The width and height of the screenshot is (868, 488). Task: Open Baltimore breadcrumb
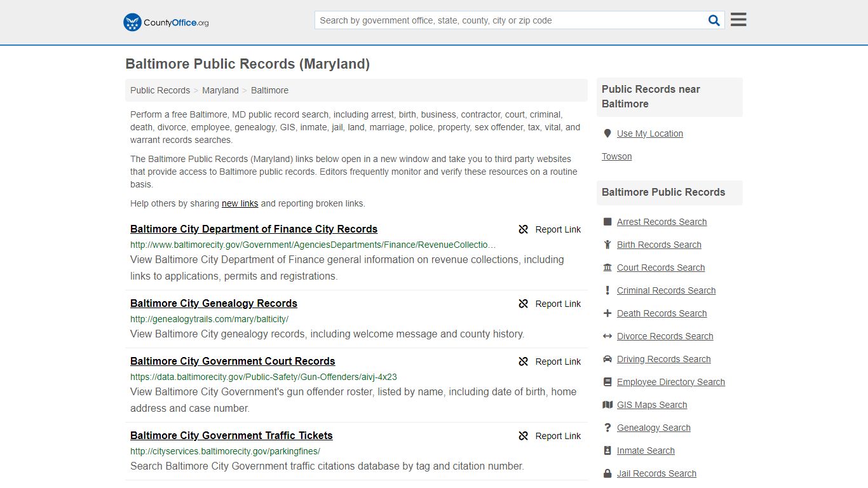coord(269,90)
